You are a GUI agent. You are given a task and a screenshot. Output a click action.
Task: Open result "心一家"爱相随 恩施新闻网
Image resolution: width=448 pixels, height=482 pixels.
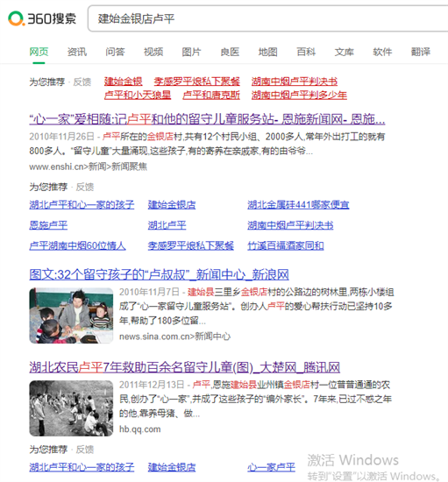tap(207, 119)
